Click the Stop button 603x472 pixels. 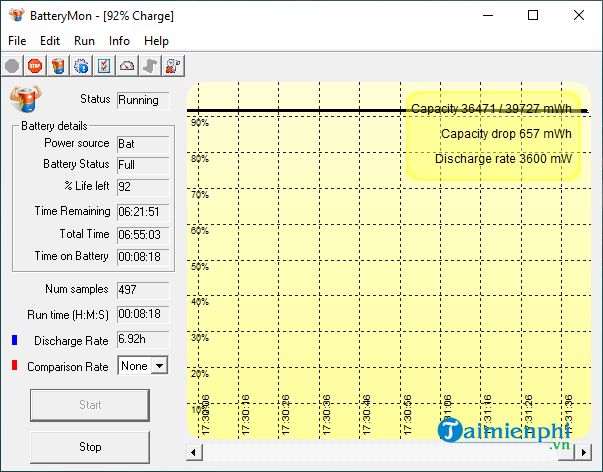[90, 447]
